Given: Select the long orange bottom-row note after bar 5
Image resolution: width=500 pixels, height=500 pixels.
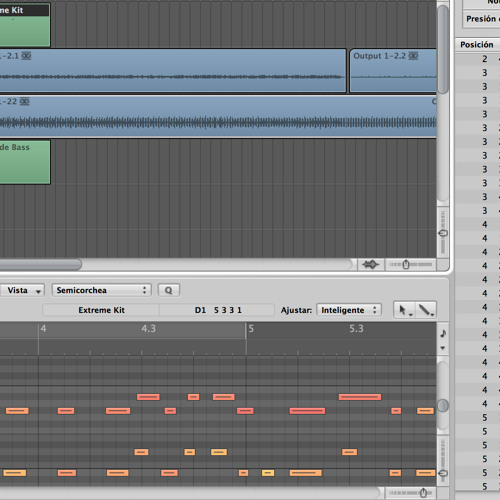Looking at the screenshot, I should point(306,473).
